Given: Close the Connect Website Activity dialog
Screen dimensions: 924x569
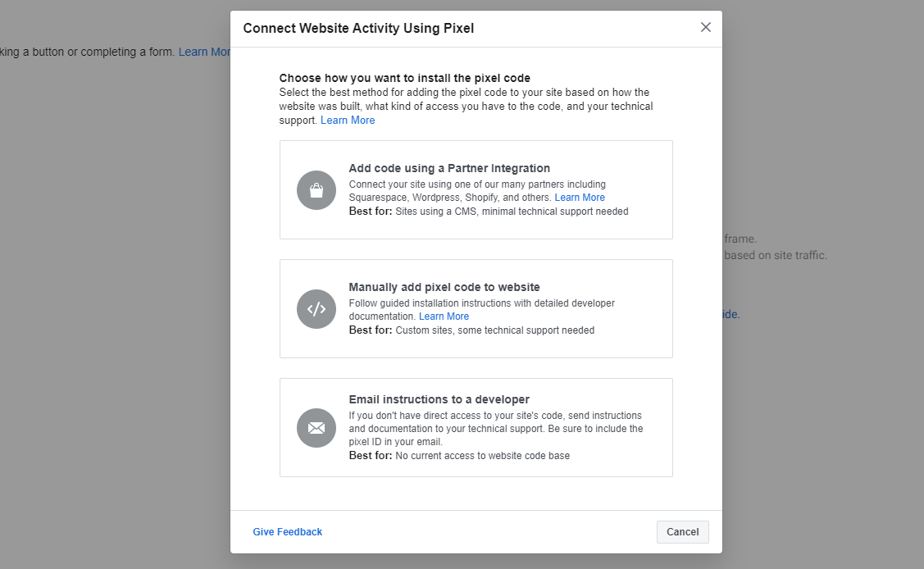Looking at the screenshot, I should [705, 27].
